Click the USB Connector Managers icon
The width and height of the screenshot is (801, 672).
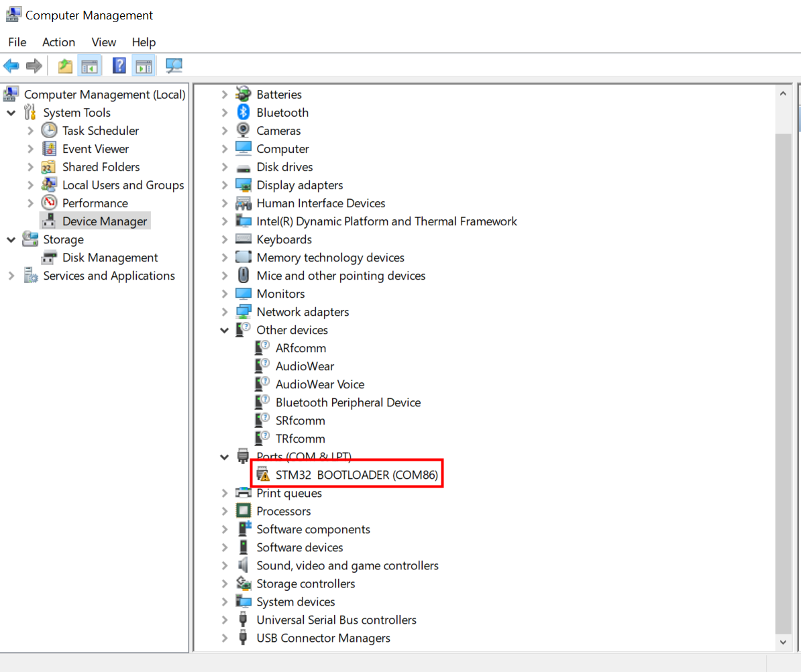(243, 637)
